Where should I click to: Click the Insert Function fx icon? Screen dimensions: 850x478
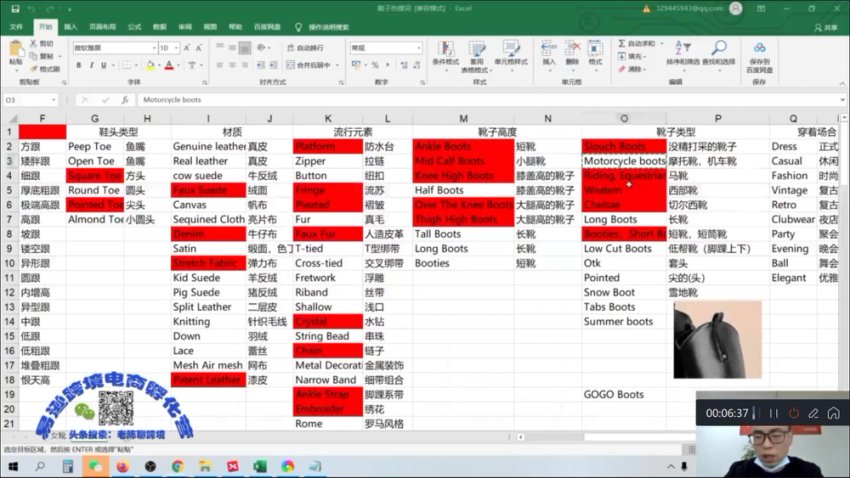click(x=124, y=100)
